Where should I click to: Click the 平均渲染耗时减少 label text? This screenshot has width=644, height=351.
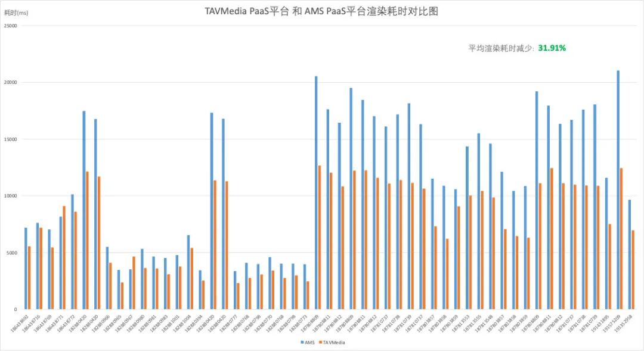tap(501, 48)
